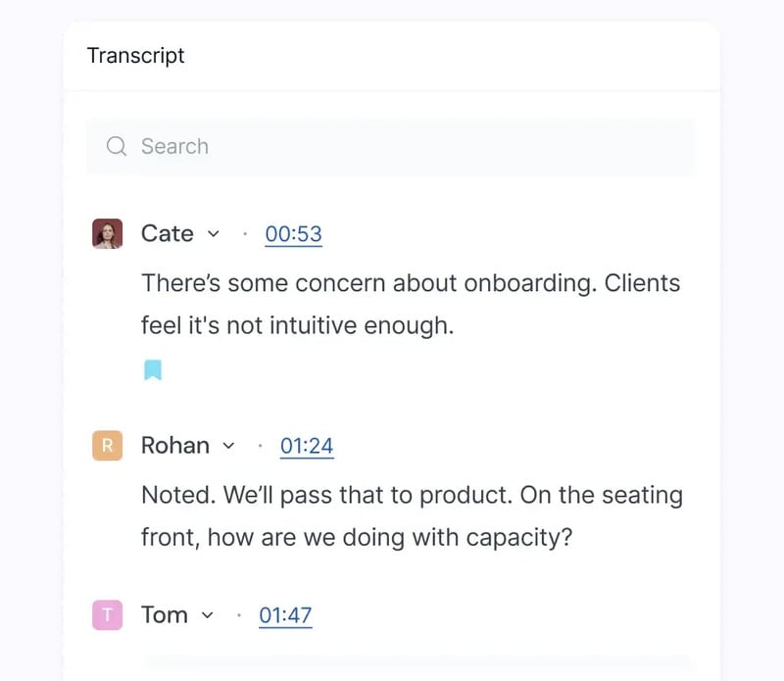This screenshot has width=784, height=681.
Task: Click Rohan's message starting with Noted
Action: (x=412, y=495)
